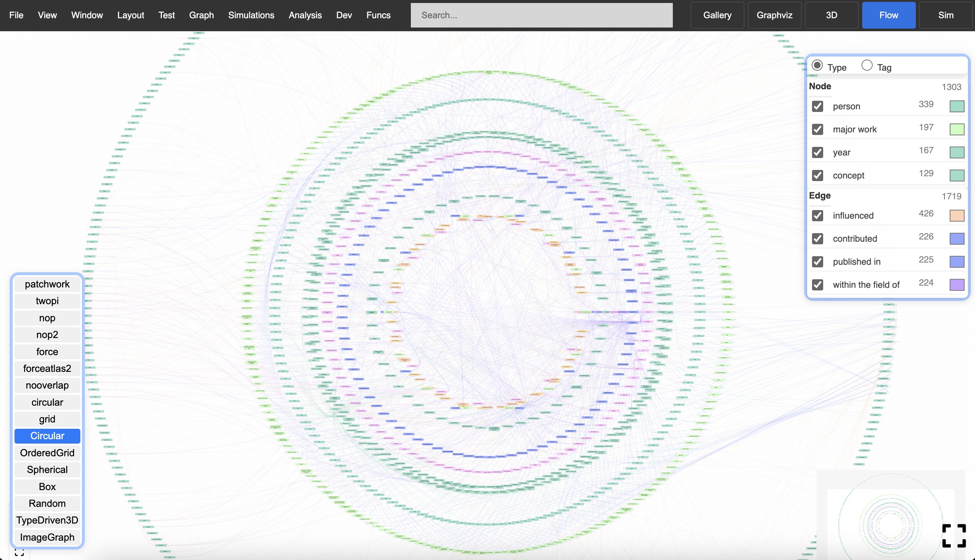
Task: Switch to the Graphviz view
Action: (774, 15)
